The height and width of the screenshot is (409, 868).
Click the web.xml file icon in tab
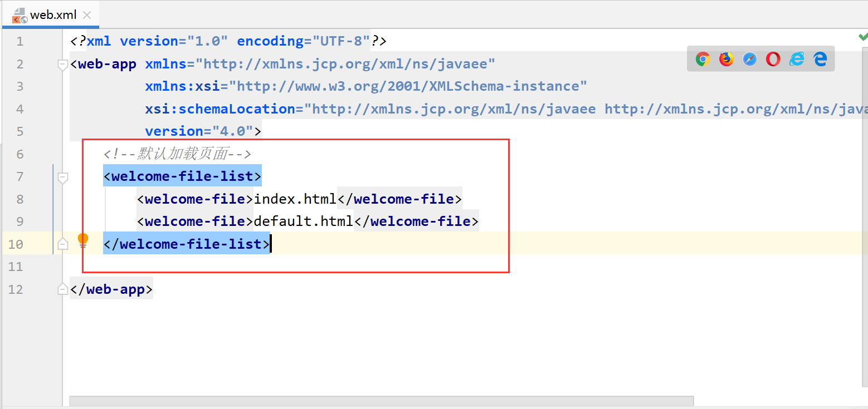(x=19, y=15)
